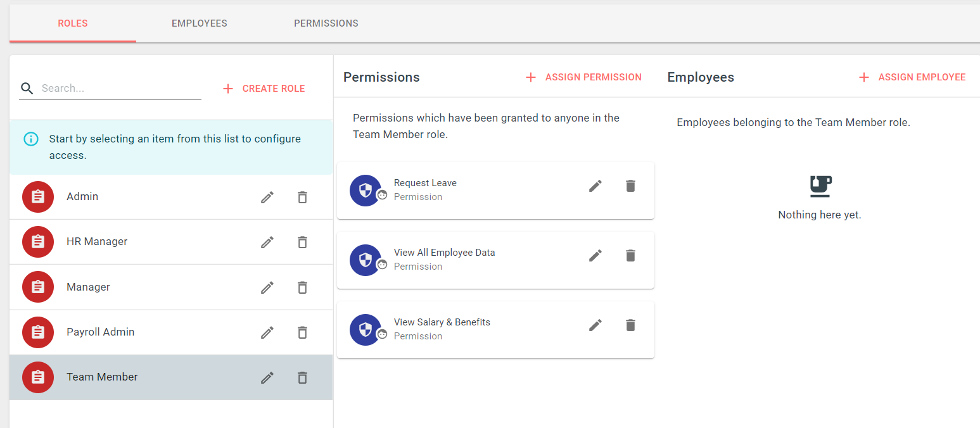Image resolution: width=980 pixels, height=428 pixels.
Task: Click the Employees panel heading
Action: [x=701, y=77]
